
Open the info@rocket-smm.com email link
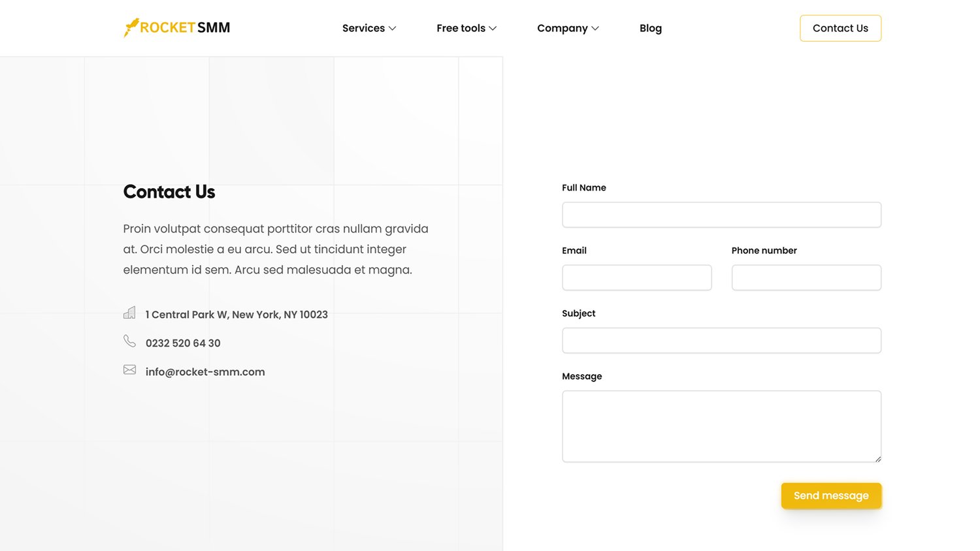coord(205,372)
